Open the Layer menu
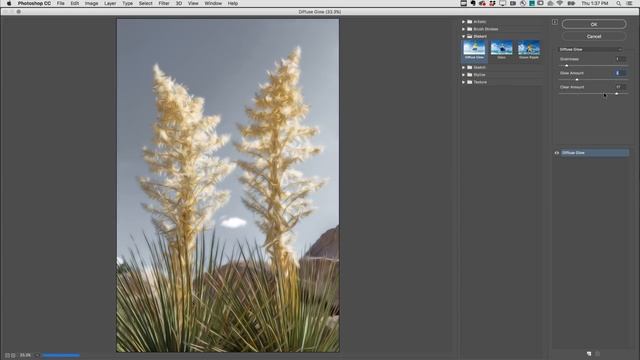Image resolution: width=640 pixels, height=360 pixels. pyautogui.click(x=110, y=3)
